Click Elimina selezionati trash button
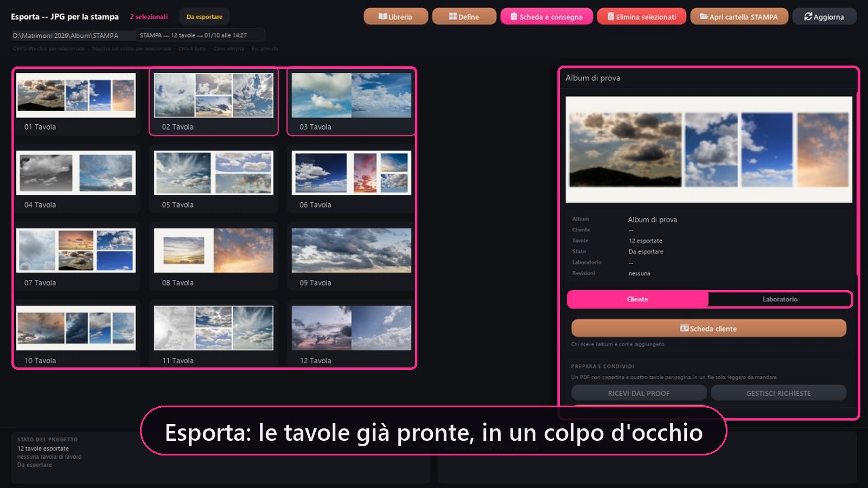 [x=641, y=17]
